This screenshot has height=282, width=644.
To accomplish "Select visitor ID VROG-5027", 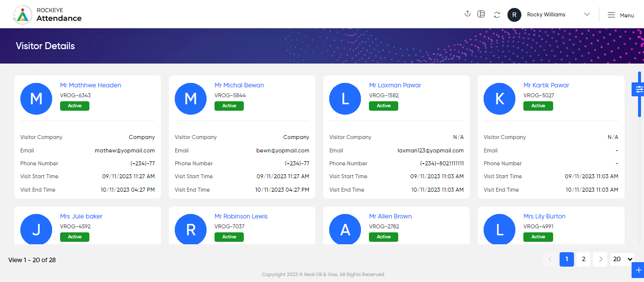I will [539, 95].
